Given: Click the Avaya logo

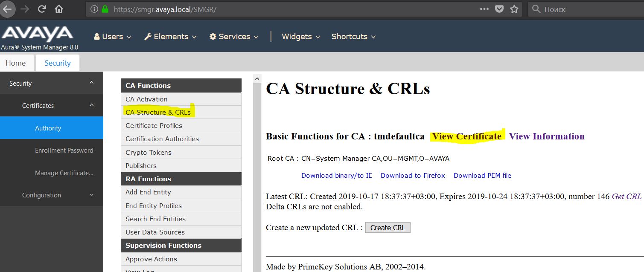Looking at the screenshot, I should pyautogui.click(x=37, y=34).
